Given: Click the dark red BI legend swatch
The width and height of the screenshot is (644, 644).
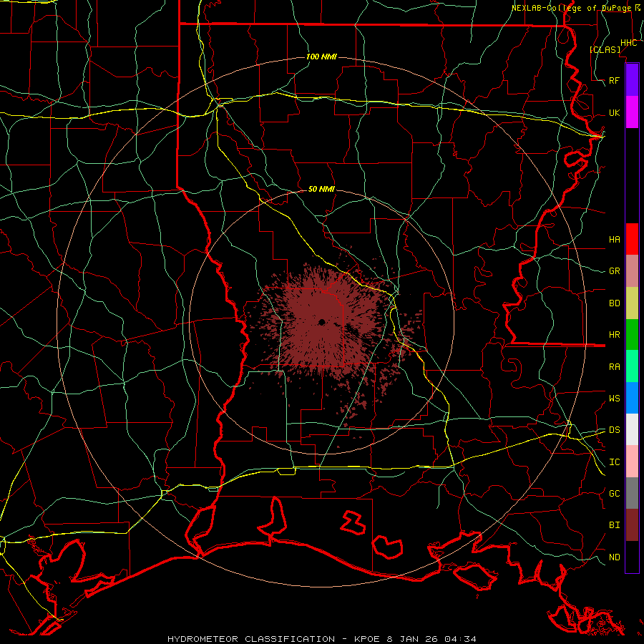Looking at the screenshot, I should [632, 525].
